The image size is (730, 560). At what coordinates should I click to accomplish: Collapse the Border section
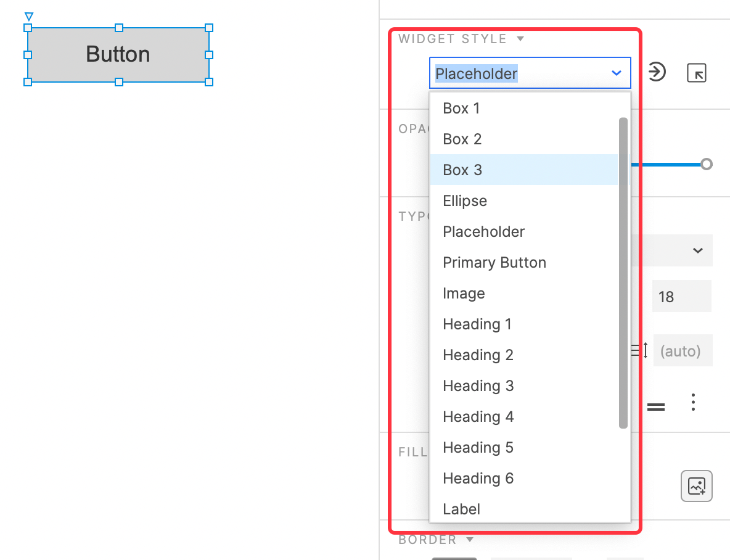470,540
